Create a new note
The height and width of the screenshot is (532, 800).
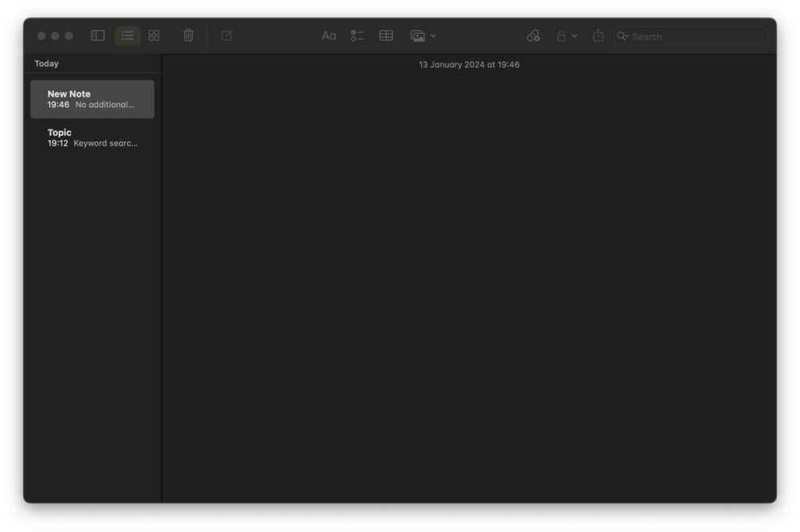[x=227, y=35]
